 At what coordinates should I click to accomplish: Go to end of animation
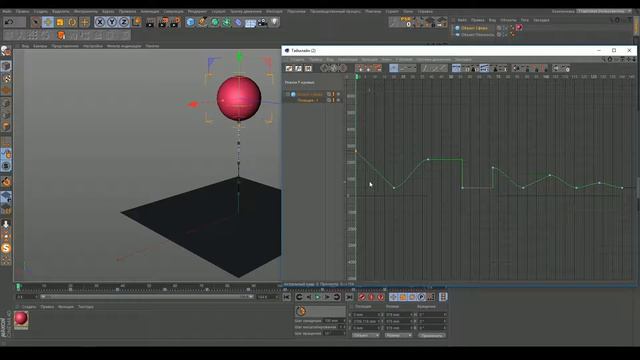coord(349,297)
